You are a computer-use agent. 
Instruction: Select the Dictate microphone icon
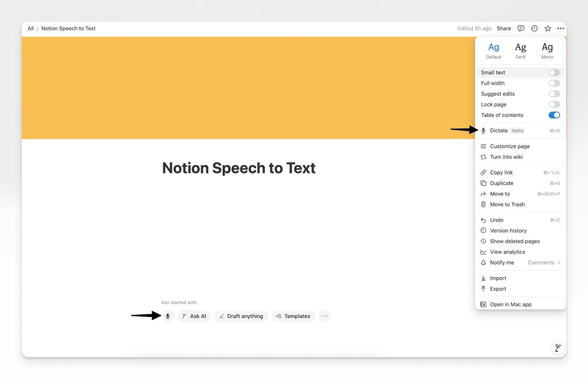click(x=484, y=130)
